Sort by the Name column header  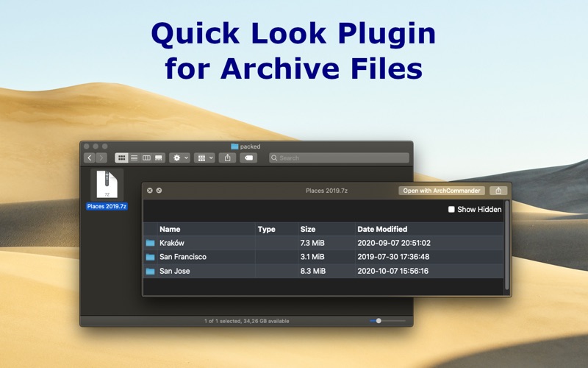tap(170, 229)
